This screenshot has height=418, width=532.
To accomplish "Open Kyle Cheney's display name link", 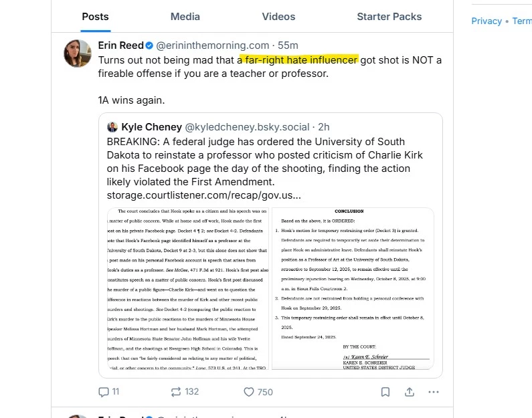I will pyautogui.click(x=151, y=126).
